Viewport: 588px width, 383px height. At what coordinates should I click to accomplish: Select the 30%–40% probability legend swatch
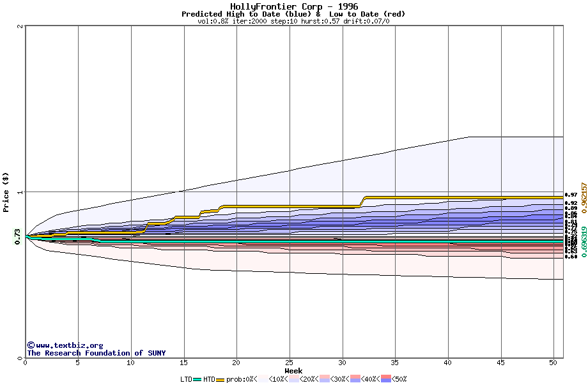pos(355,379)
